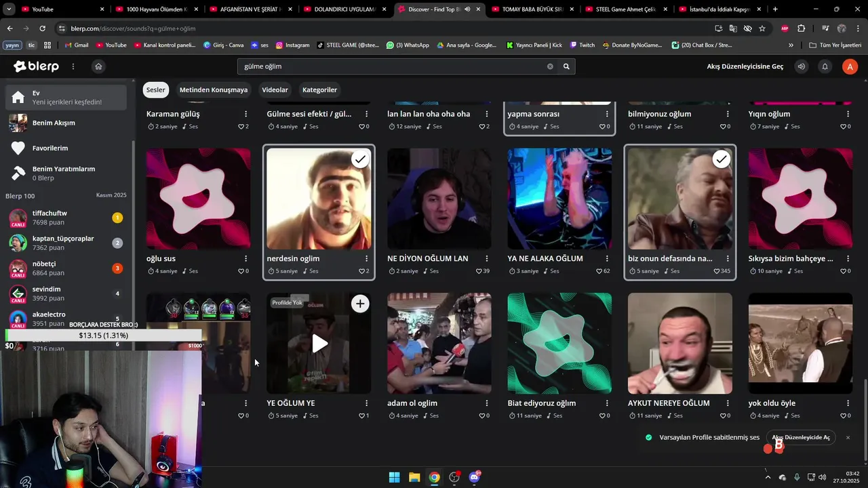Click the search magnifier button
868x488 pixels.
[566, 66]
